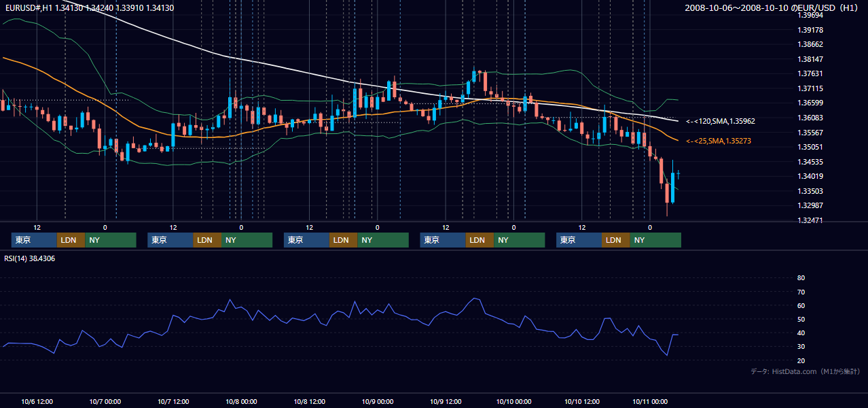This screenshot has height=408, width=868.
Task: Click price axis label 1.39694
Action: pyautogui.click(x=810, y=15)
